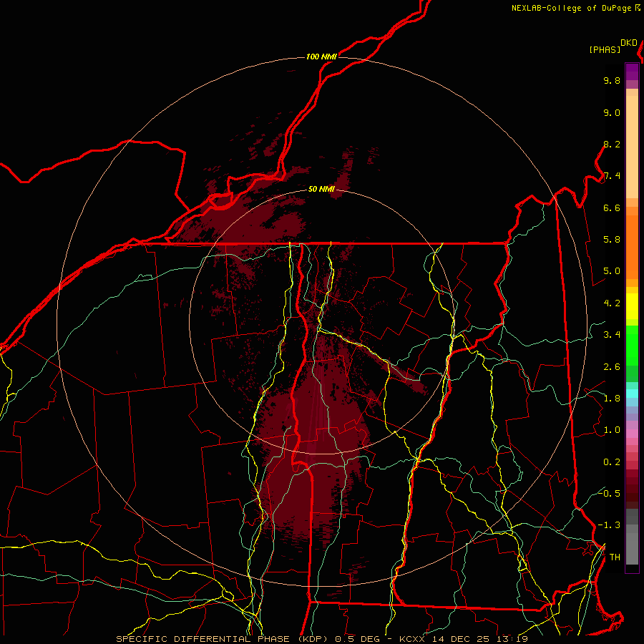644x644 pixels.
Task: Click the 0.2 legend value
Action: 612,462
